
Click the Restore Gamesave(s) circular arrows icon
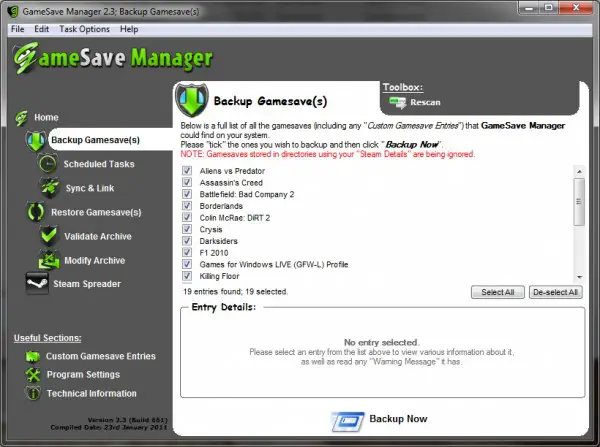[x=36, y=212]
